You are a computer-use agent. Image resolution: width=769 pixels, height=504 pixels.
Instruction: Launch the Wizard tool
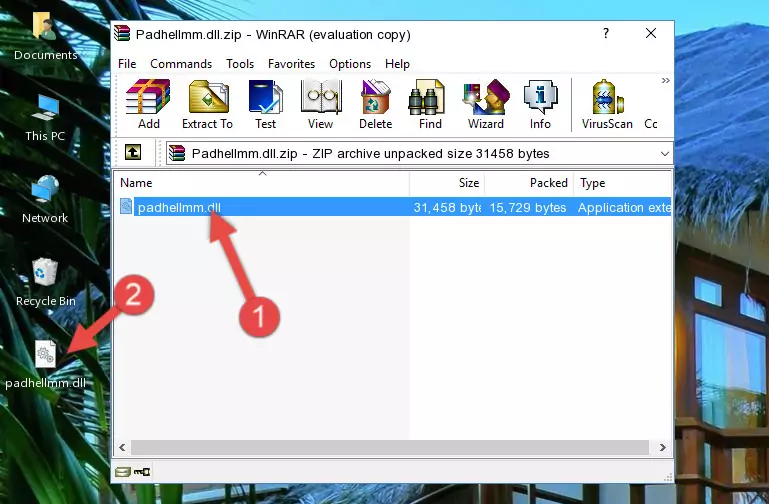pyautogui.click(x=486, y=104)
